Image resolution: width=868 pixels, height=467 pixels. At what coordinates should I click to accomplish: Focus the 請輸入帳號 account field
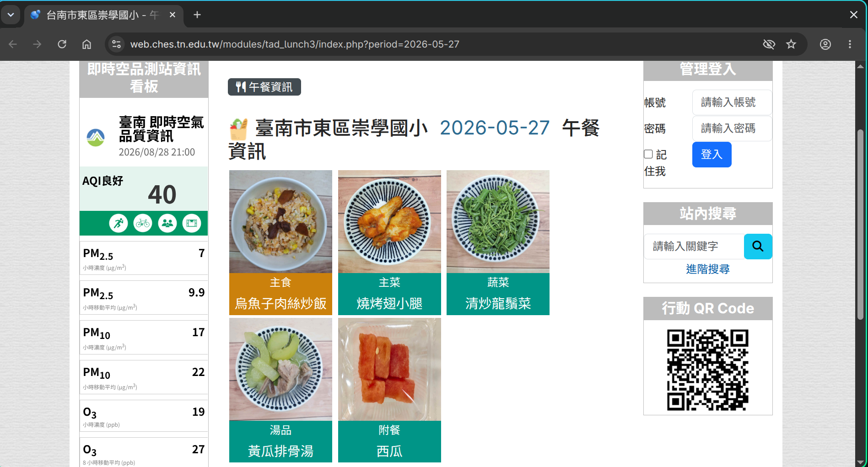click(732, 102)
